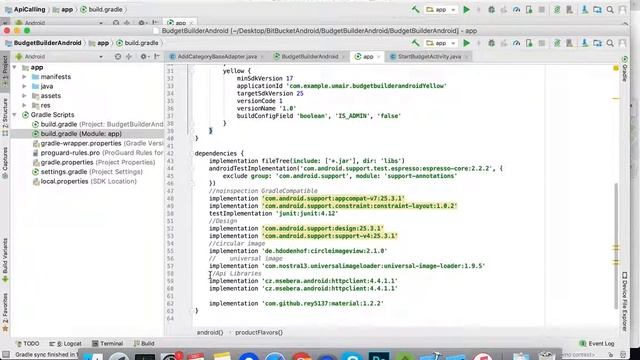The image size is (640, 360).
Task: Switch to AddCategoryBaseAdapter.java tab
Action: [217, 57]
